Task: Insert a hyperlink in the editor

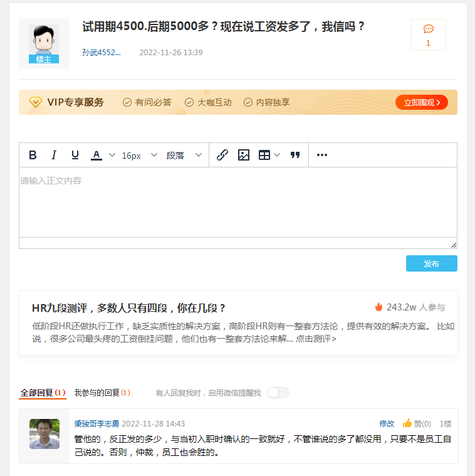Action: click(x=222, y=156)
